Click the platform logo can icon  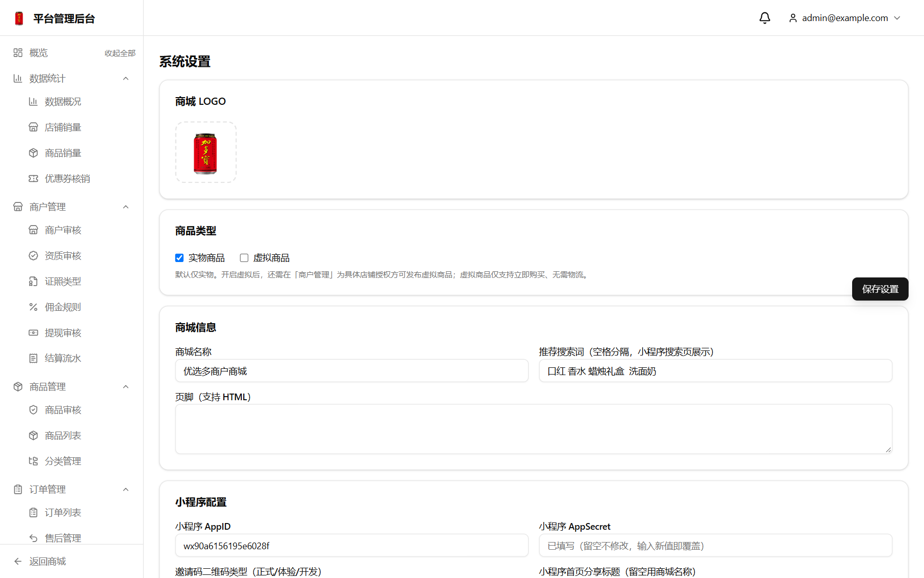pos(19,18)
